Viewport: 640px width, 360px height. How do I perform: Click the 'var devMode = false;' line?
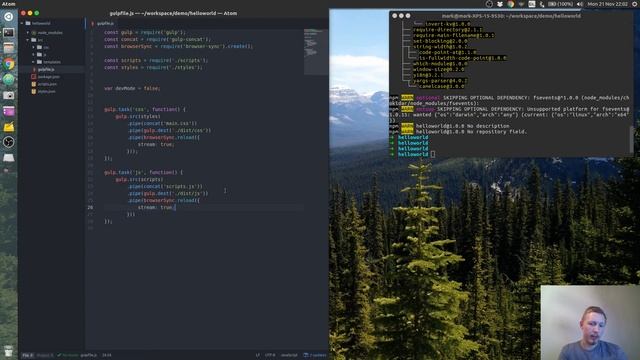pos(132,88)
